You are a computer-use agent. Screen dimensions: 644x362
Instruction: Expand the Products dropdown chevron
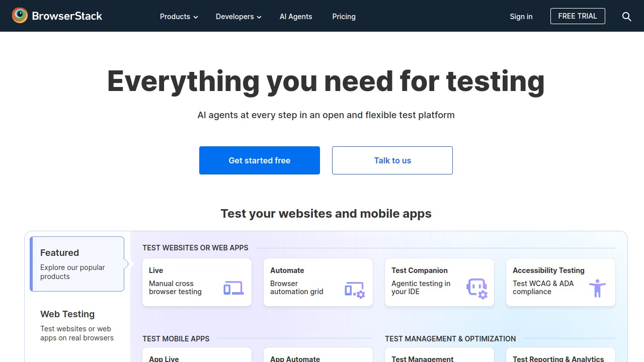196,17
